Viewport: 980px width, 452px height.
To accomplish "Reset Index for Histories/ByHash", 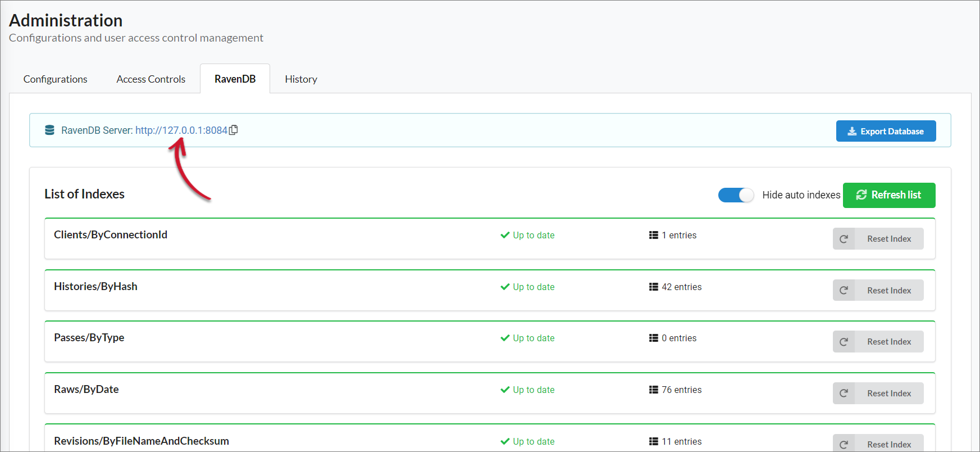I will (878, 290).
